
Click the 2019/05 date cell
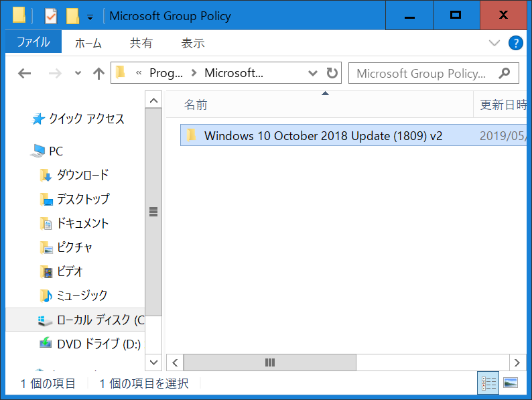pos(503,136)
